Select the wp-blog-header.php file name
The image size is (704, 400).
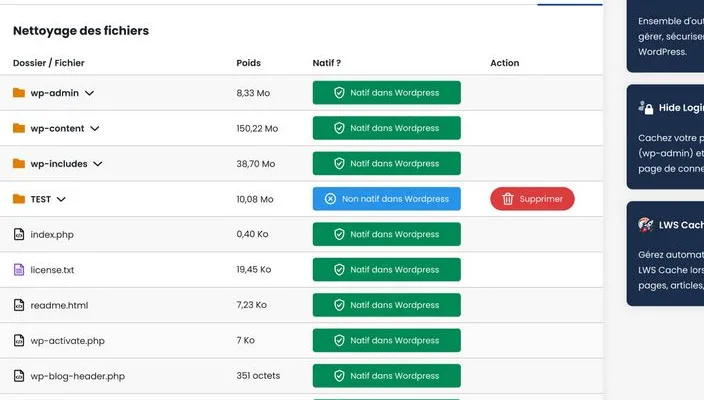pos(77,376)
